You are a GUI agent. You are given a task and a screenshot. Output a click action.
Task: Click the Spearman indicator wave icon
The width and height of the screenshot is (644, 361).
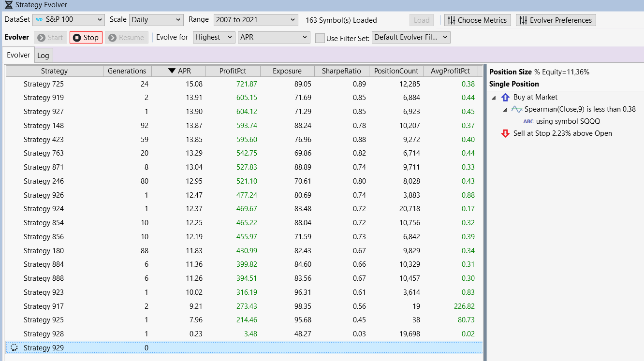click(517, 109)
